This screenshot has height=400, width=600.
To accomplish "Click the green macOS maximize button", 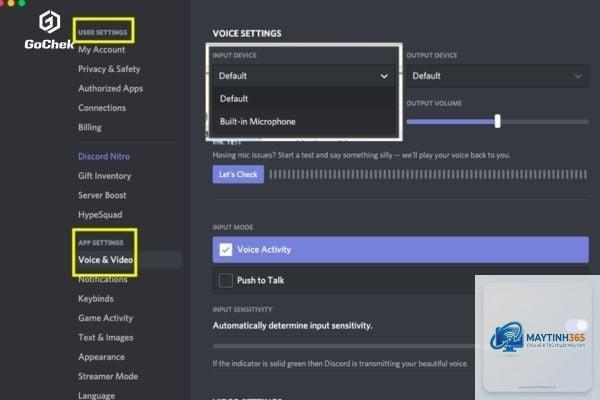I will [22, 3].
